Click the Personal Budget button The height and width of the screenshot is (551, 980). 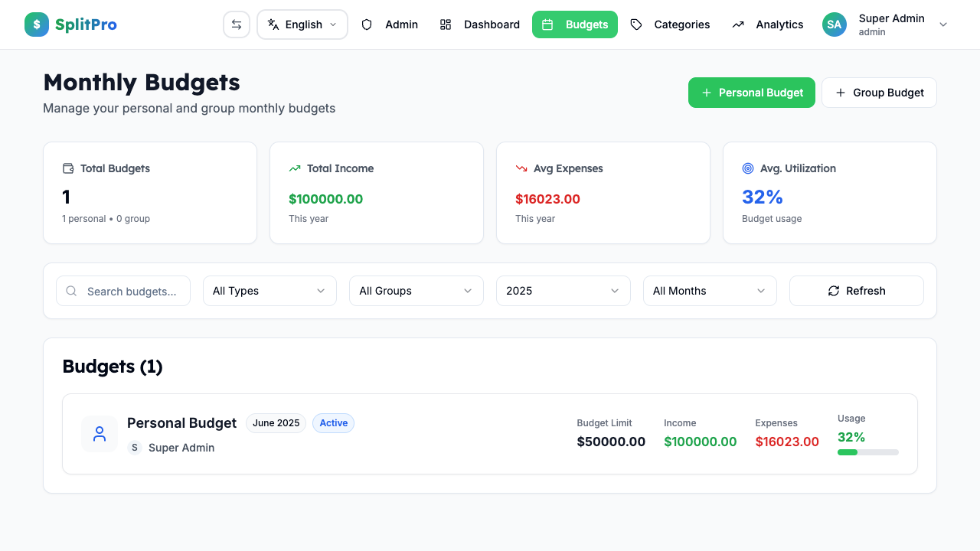pos(751,93)
